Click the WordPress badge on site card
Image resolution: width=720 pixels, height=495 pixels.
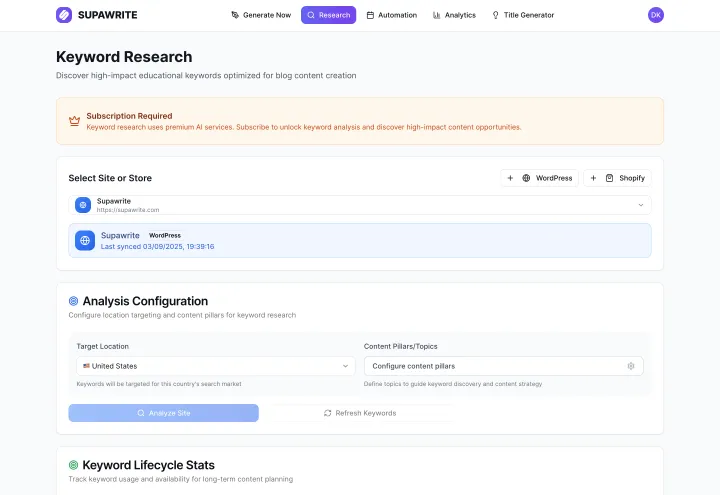tap(165, 236)
